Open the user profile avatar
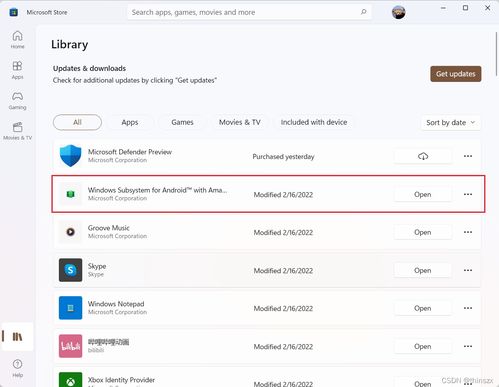Viewport: 499px width, 387px height. [x=398, y=12]
